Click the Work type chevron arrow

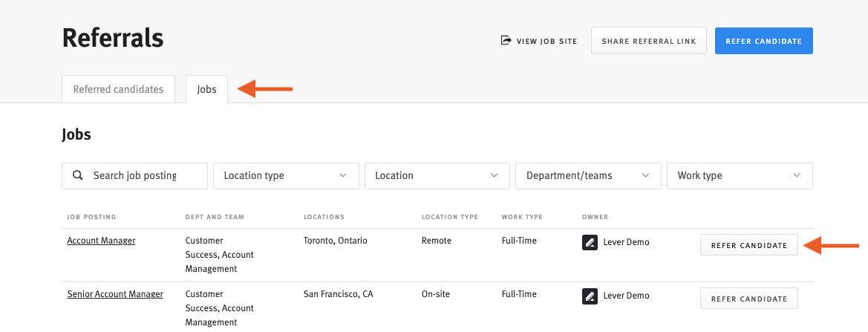click(x=797, y=175)
